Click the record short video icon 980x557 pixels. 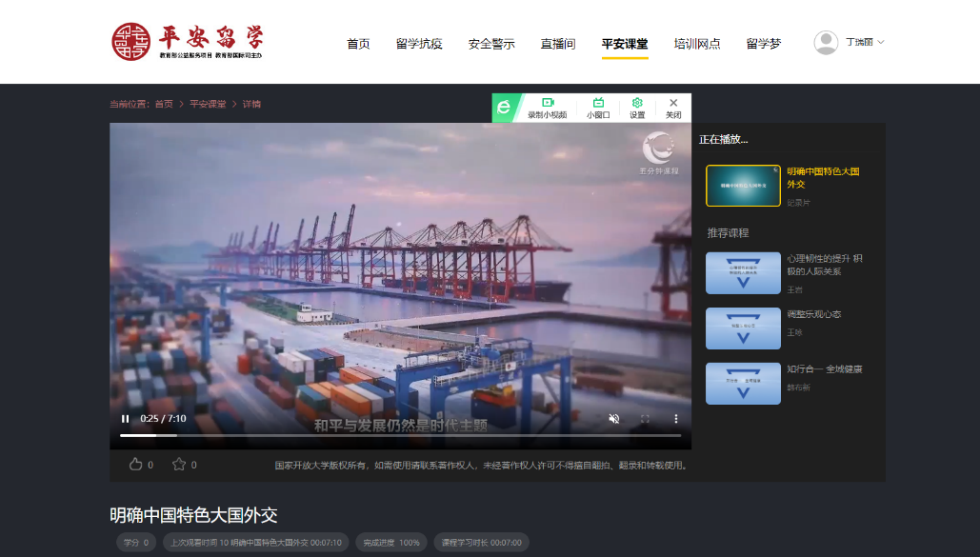pos(548,108)
